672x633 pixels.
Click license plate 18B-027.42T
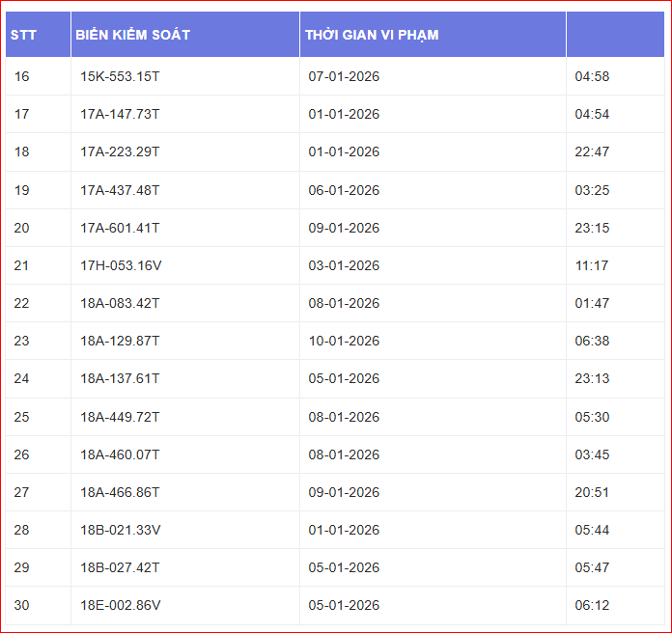click(120, 567)
